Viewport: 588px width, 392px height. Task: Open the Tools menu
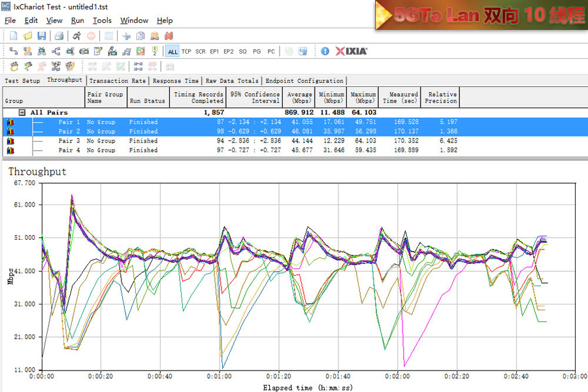click(x=102, y=21)
